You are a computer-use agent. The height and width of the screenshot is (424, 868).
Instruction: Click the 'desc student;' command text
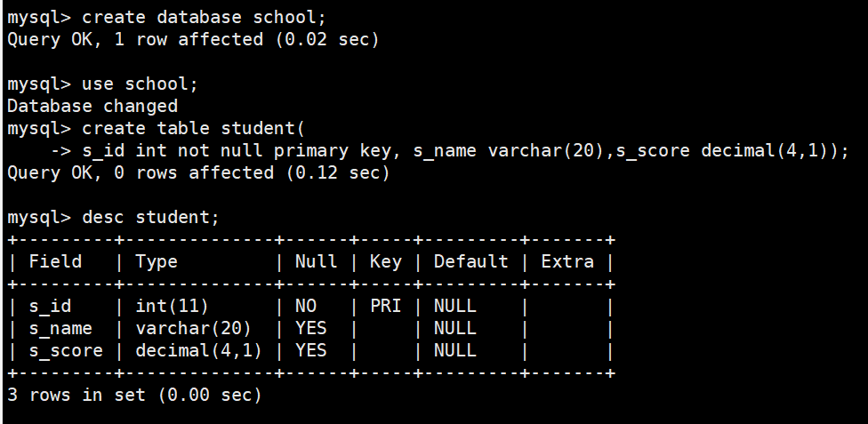(x=150, y=217)
